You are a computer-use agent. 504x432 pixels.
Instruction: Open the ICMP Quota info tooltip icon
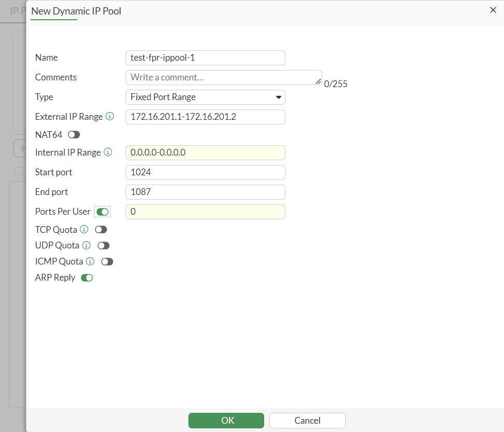click(x=90, y=261)
